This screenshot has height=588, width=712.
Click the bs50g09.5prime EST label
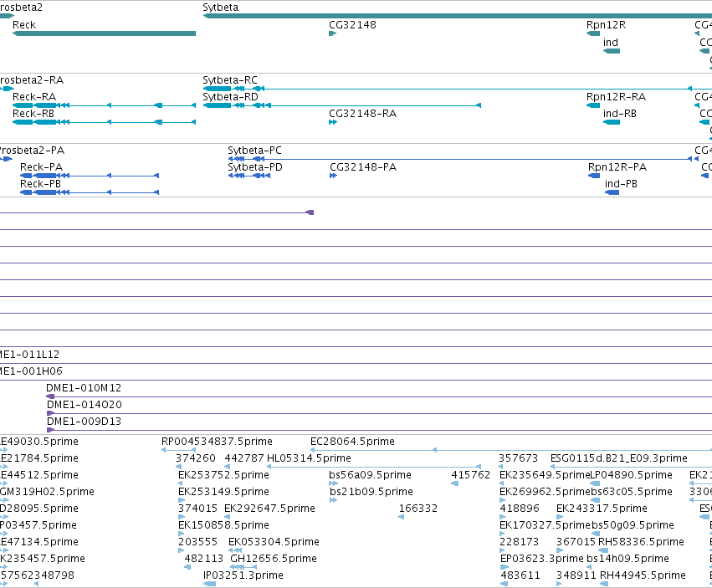coord(633,525)
